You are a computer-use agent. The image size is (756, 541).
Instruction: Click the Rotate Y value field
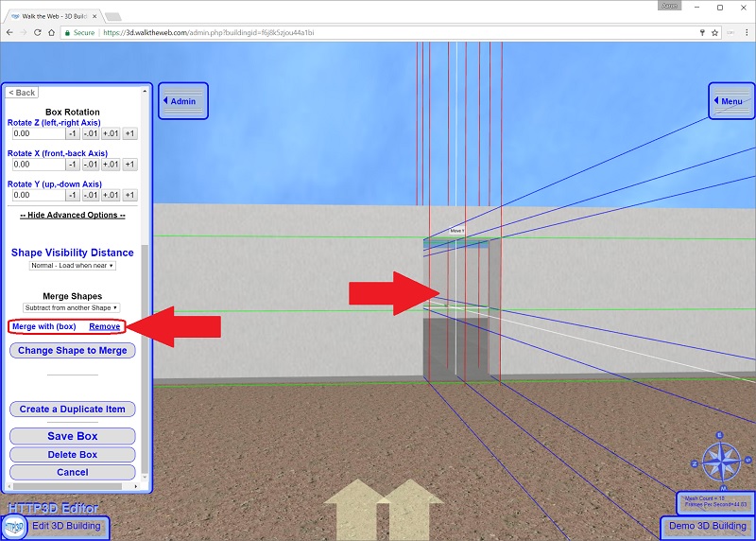coord(39,196)
